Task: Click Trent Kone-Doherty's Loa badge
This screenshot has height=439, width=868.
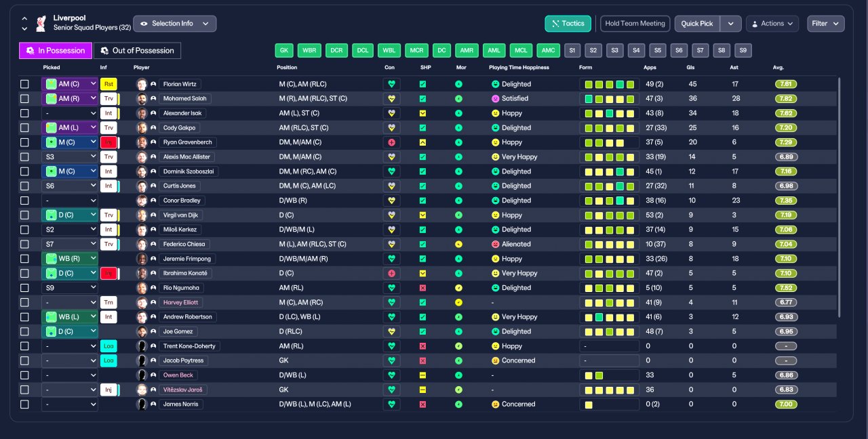Action: click(108, 346)
